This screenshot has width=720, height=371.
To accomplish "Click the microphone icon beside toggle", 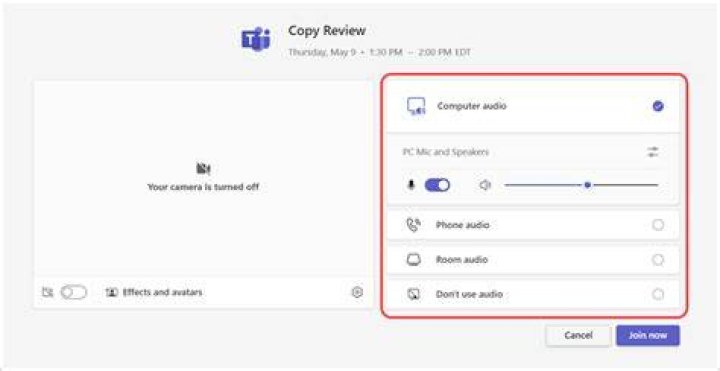I will (411, 185).
